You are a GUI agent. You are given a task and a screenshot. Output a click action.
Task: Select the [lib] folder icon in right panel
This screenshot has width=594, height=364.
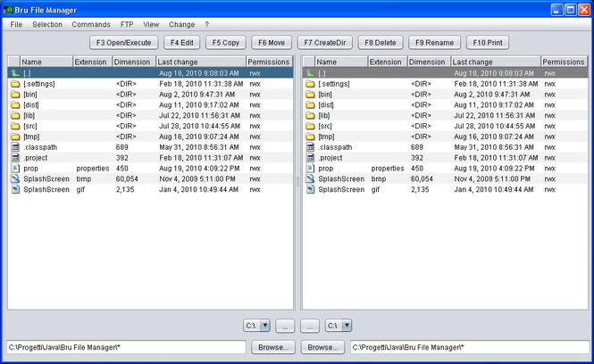[310, 115]
